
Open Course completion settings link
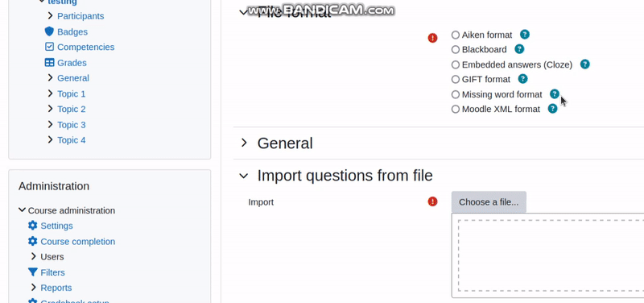click(x=77, y=241)
